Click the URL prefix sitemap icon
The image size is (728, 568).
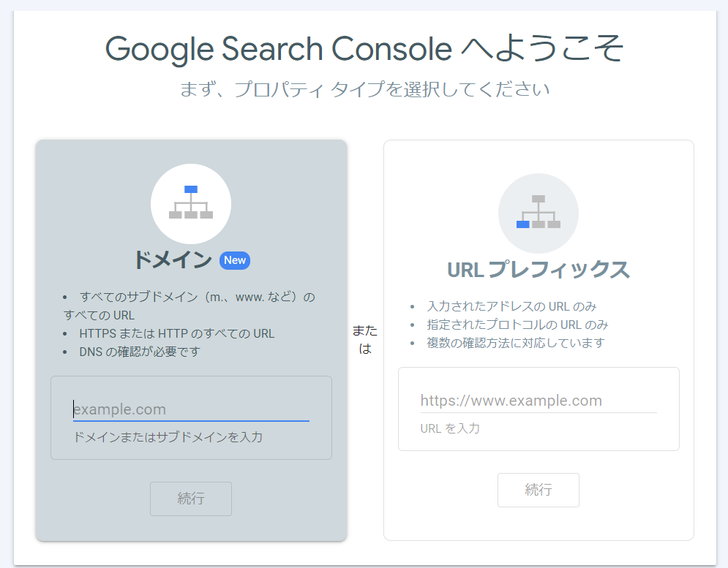tap(538, 213)
